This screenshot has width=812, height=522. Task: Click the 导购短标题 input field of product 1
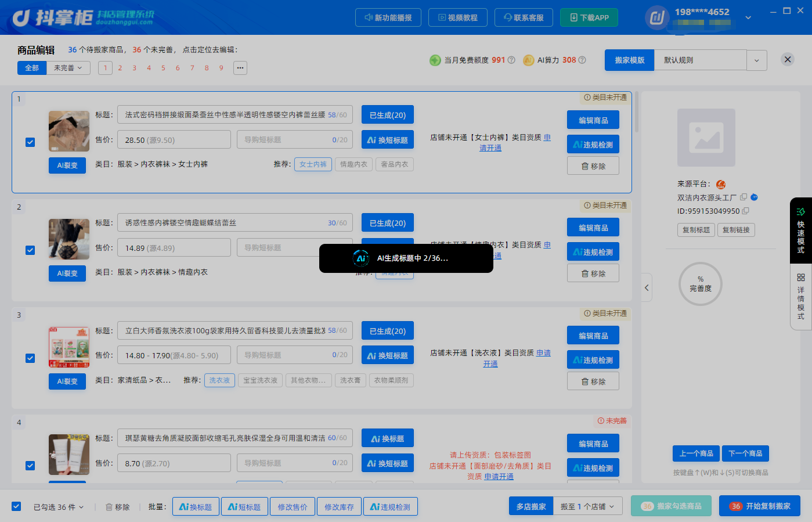295,140
